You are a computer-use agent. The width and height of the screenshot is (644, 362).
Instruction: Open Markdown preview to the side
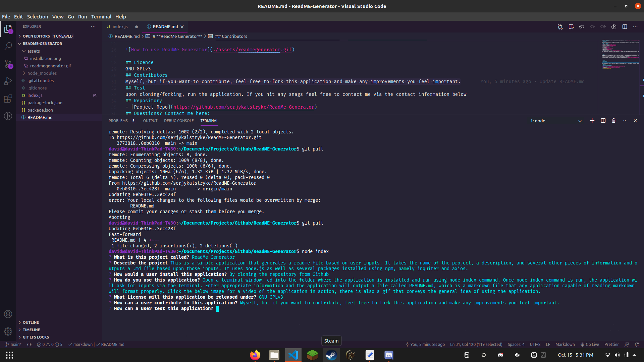pos(571,27)
